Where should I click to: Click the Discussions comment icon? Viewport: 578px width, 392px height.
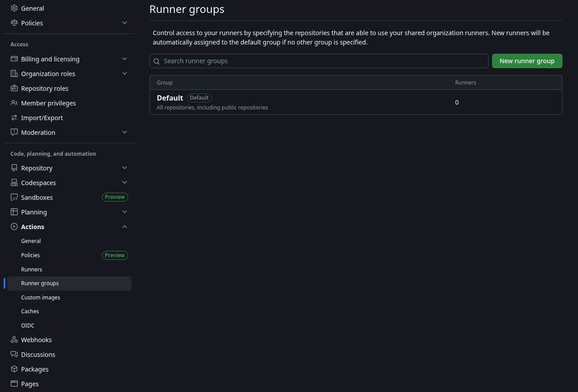pyautogui.click(x=14, y=354)
